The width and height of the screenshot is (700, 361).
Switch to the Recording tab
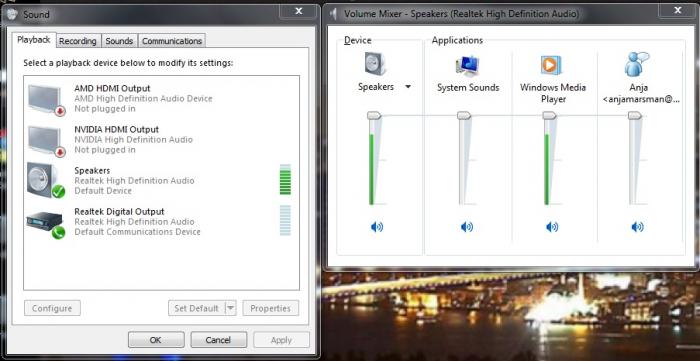point(78,41)
